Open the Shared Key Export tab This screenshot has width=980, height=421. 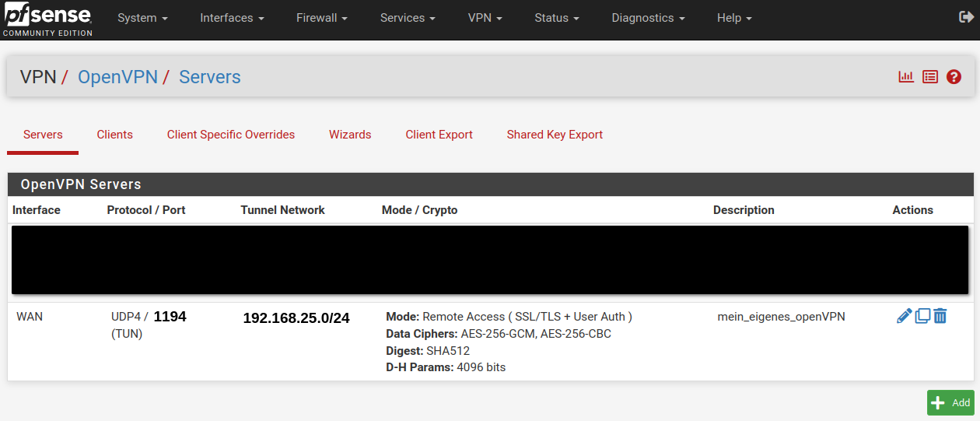click(x=555, y=135)
